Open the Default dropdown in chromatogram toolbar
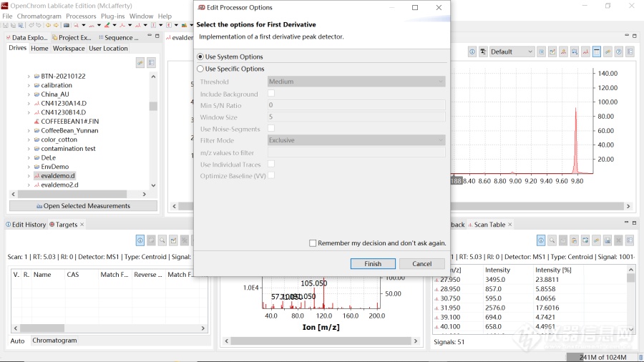The height and width of the screenshot is (362, 644). pyautogui.click(x=512, y=52)
